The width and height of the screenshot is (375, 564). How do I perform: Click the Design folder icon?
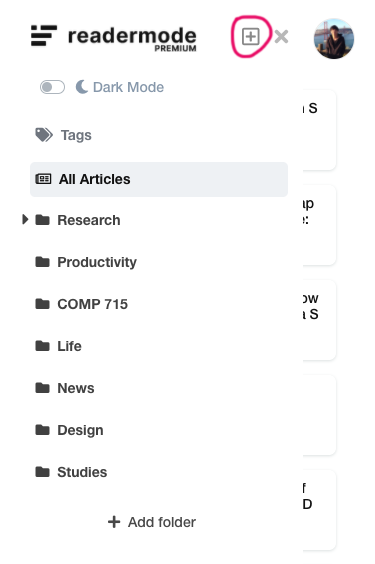point(42,430)
